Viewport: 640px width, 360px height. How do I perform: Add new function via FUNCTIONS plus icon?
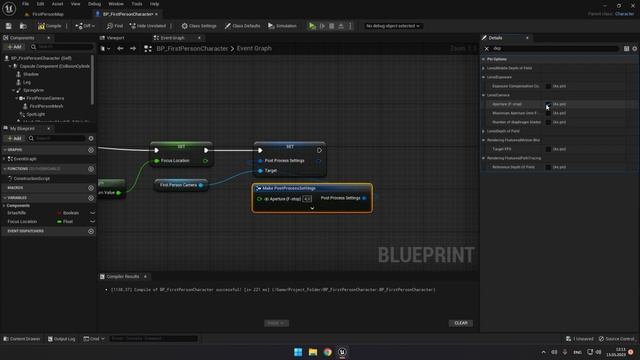click(91, 169)
